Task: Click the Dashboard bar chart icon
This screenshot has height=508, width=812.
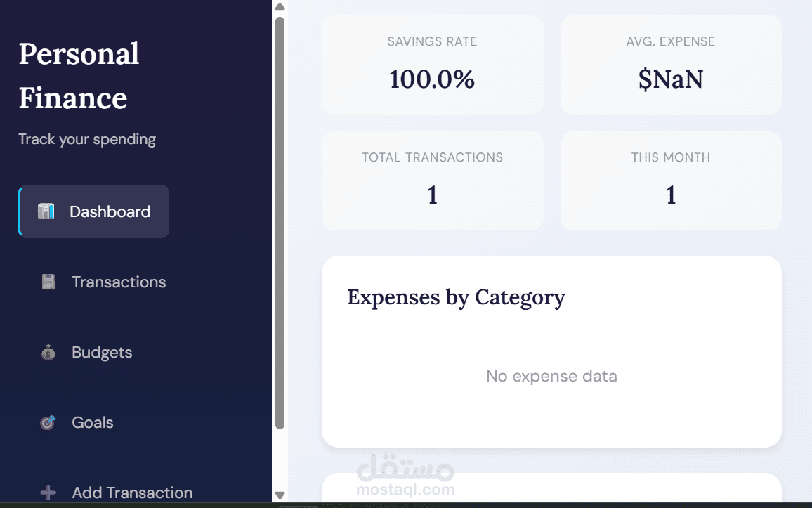Action: click(46, 211)
